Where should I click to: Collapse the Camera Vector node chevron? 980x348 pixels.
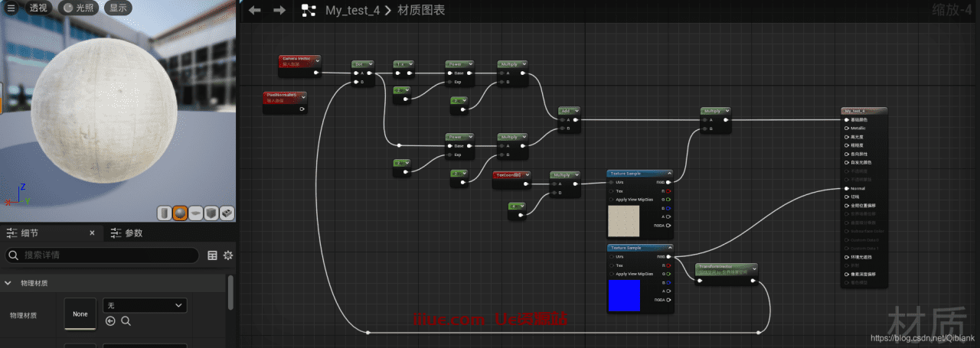317,60
